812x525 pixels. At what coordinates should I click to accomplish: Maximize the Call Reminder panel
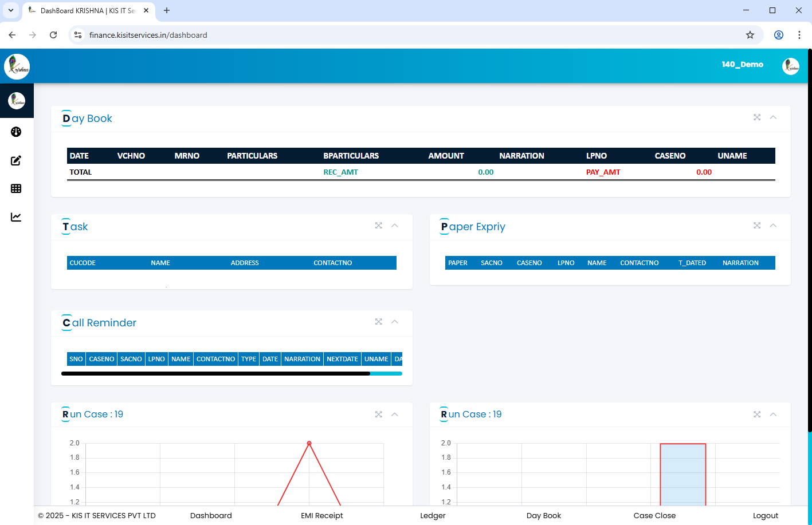(379, 322)
